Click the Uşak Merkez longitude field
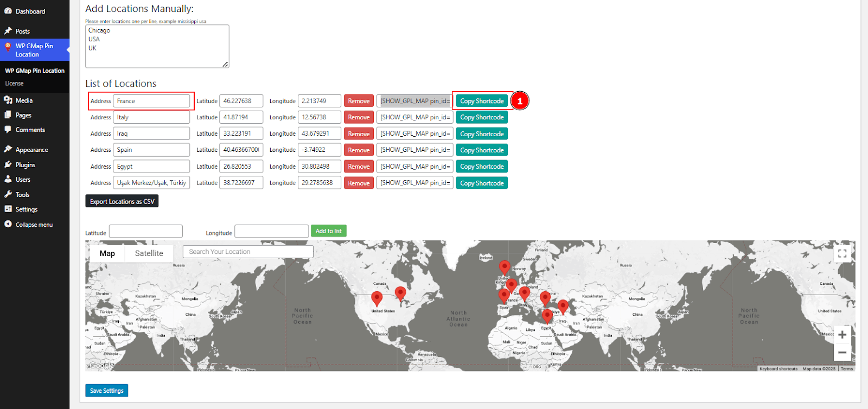This screenshot has height=409, width=868. pos(320,183)
